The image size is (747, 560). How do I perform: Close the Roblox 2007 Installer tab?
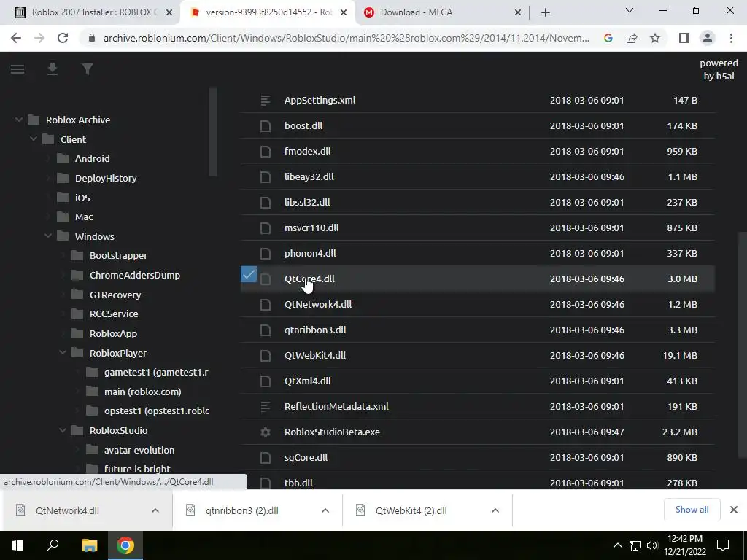pyautogui.click(x=169, y=12)
